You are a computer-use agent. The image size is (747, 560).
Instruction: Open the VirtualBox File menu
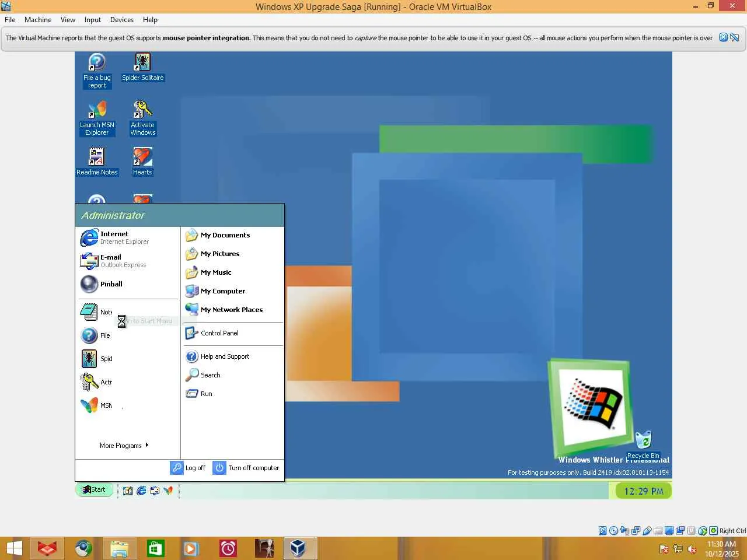tap(10, 20)
